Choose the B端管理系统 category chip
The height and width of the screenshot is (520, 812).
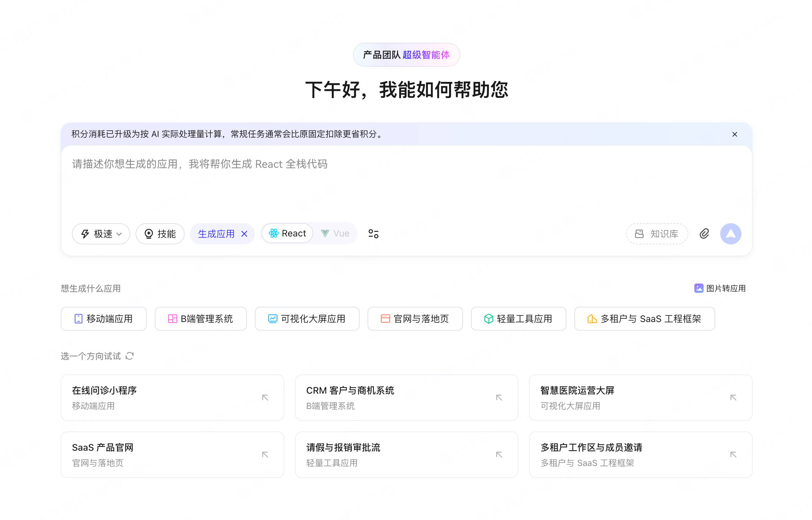coord(201,318)
